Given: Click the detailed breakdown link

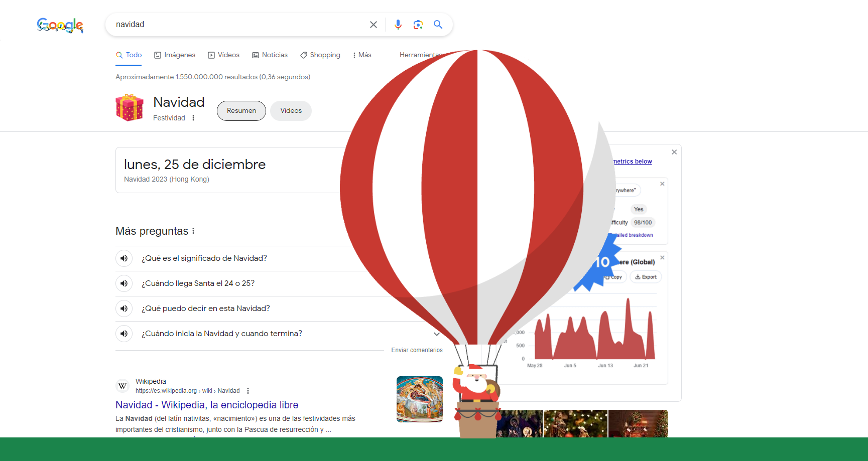Looking at the screenshot, I should pyautogui.click(x=634, y=235).
